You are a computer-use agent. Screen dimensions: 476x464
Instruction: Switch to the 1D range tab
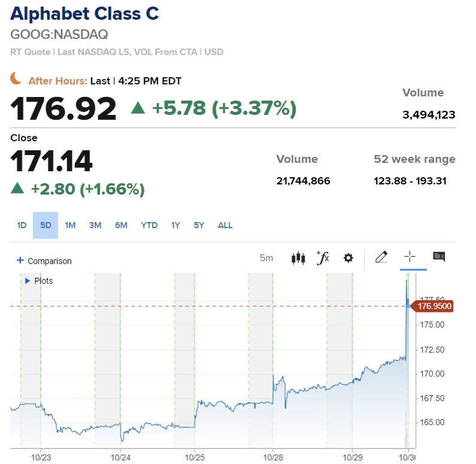[22, 225]
